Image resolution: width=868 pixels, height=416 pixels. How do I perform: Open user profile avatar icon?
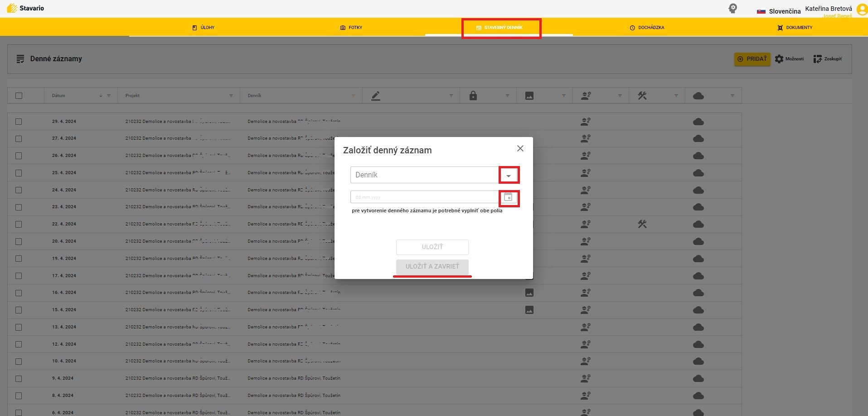coord(862,10)
